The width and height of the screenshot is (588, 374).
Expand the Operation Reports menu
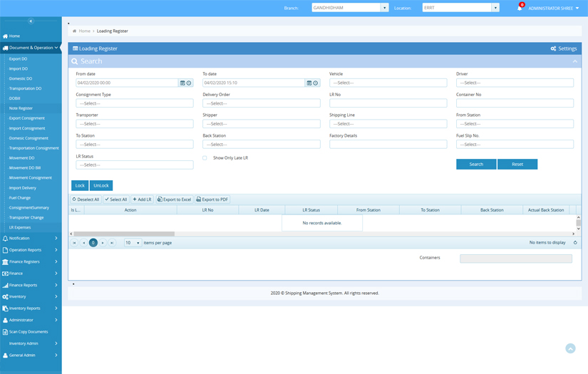pos(31,250)
